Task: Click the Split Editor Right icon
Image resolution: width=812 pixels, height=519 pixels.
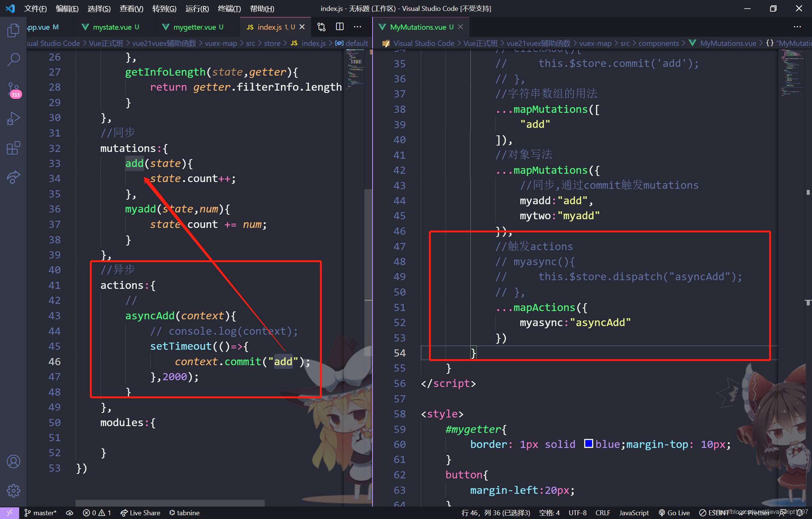Action: pyautogui.click(x=339, y=27)
